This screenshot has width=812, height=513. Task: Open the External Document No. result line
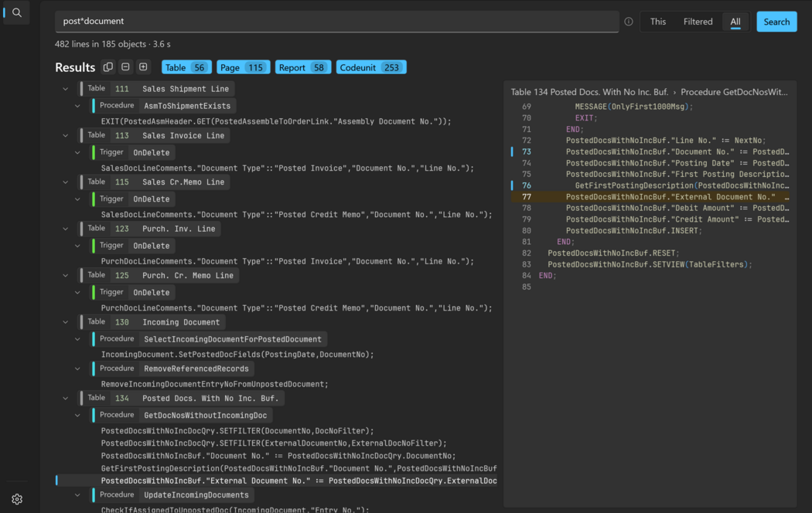299,481
